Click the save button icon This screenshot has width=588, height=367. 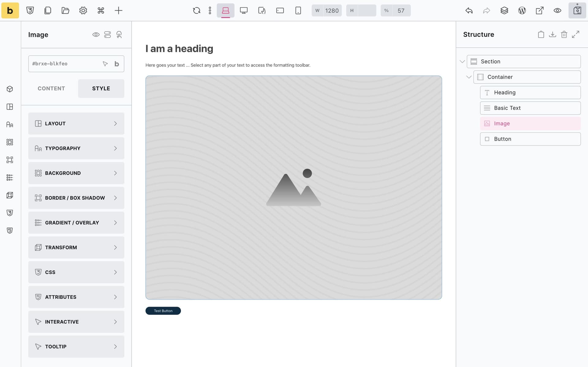click(577, 10)
